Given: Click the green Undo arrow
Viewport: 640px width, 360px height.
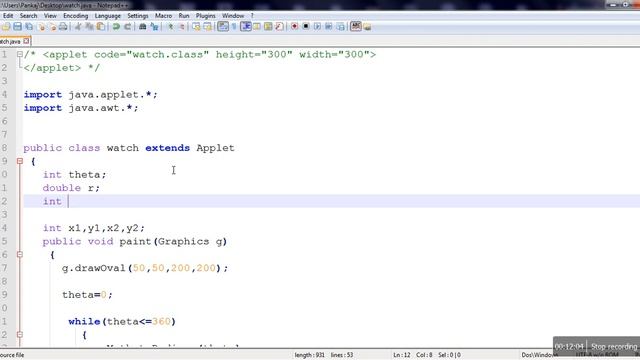Looking at the screenshot, I should (x=116, y=27).
